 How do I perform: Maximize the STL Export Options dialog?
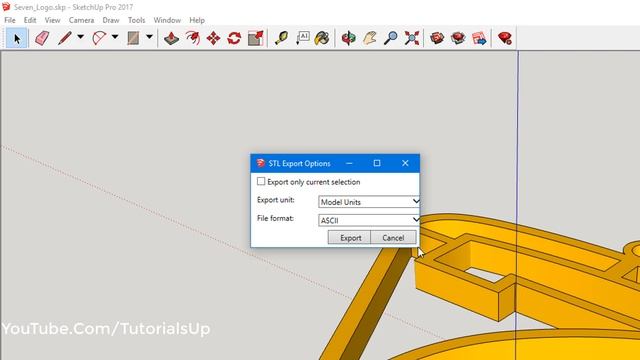pos(377,163)
